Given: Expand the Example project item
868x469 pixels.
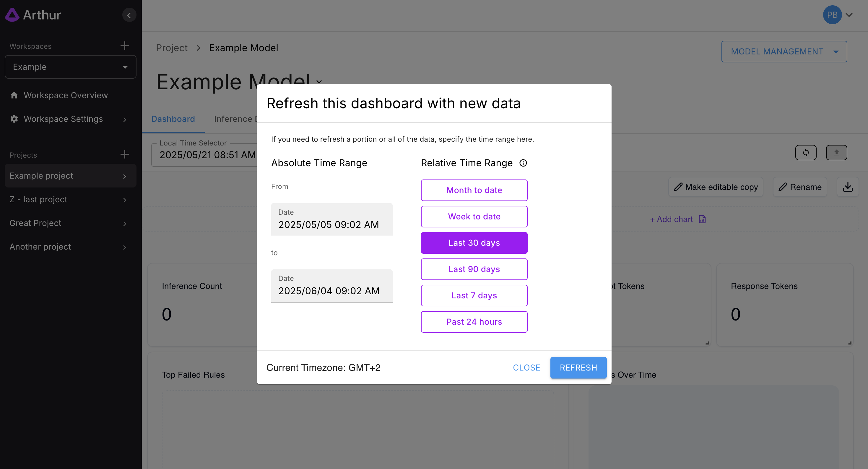Looking at the screenshot, I should (x=70, y=176).
